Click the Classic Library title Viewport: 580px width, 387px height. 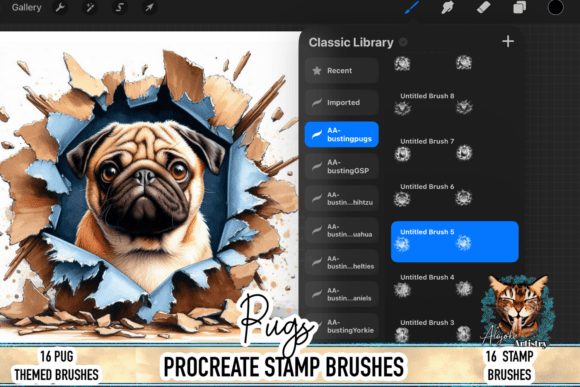coord(351,42)
